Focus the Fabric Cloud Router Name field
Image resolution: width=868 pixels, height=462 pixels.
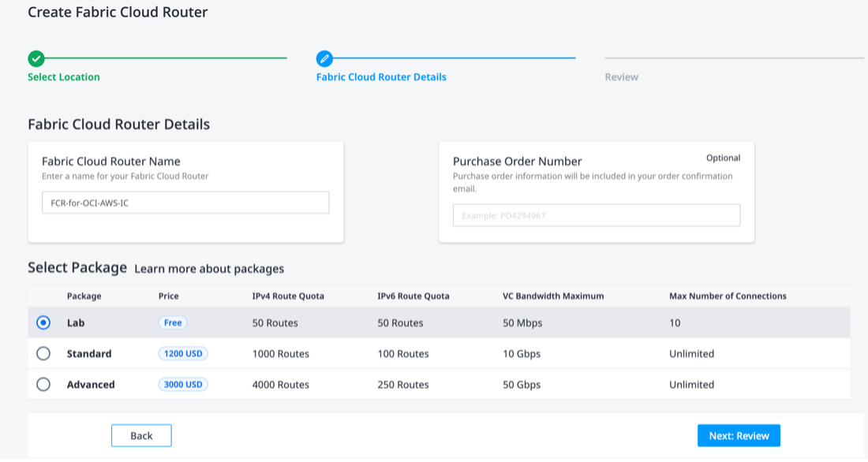coord(185,203)
